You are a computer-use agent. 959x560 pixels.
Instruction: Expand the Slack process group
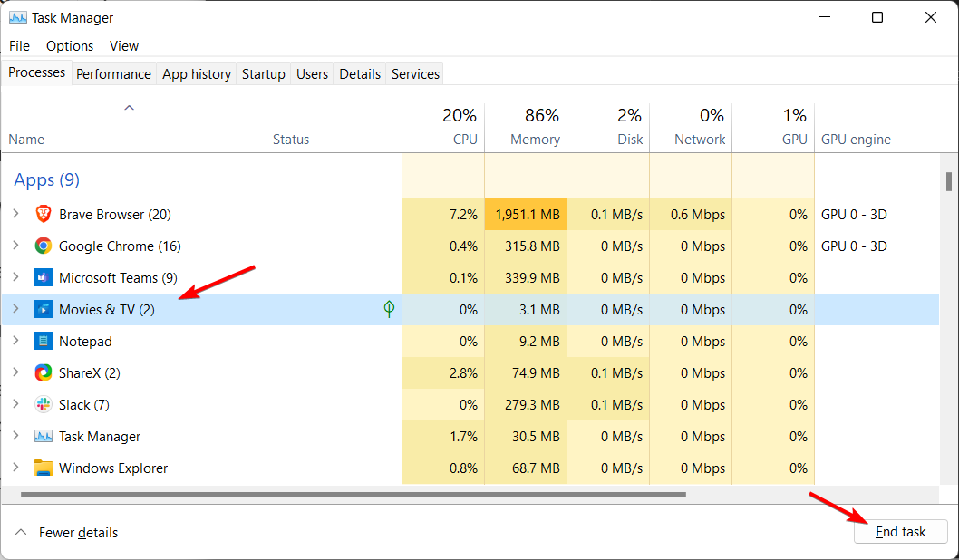[x=16, y=404]
